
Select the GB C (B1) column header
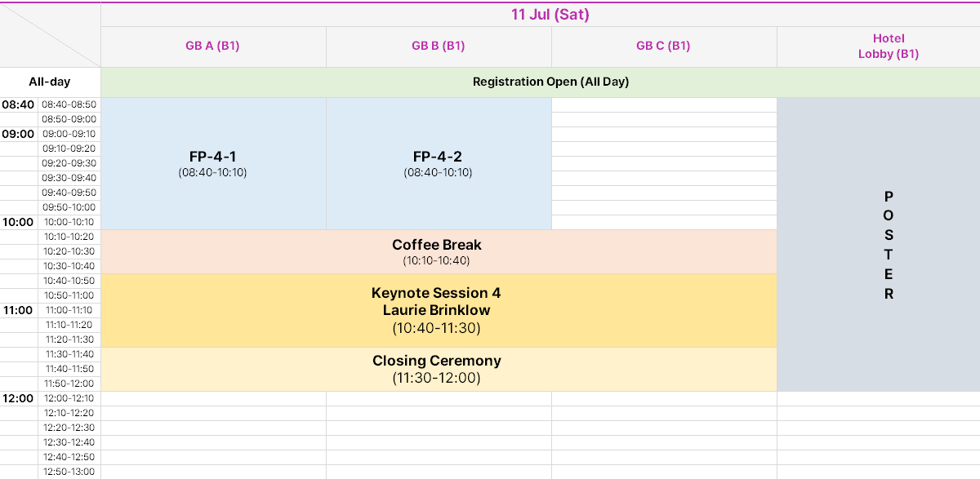pos(664,47)
